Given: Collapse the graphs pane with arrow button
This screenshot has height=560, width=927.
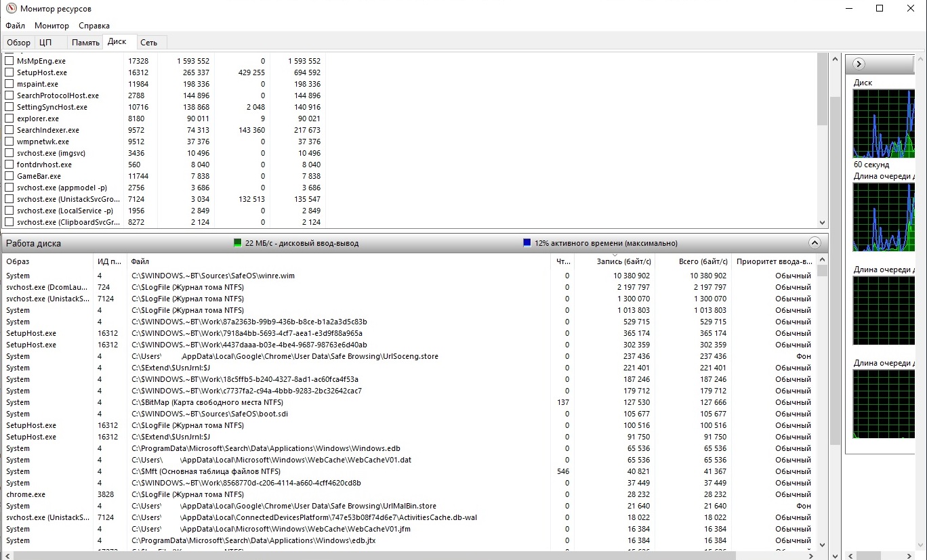Looking at the screenshot, I should coord(859,64).
